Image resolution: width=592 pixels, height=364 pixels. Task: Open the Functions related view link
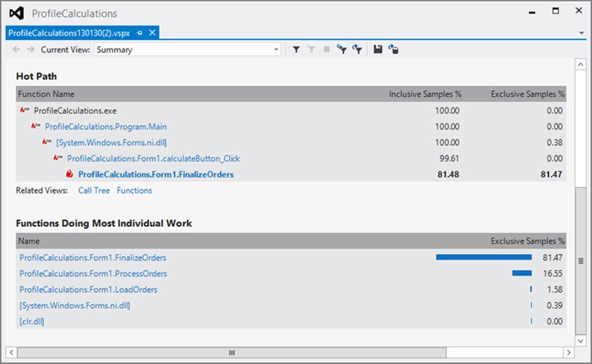tap(135, 191)
